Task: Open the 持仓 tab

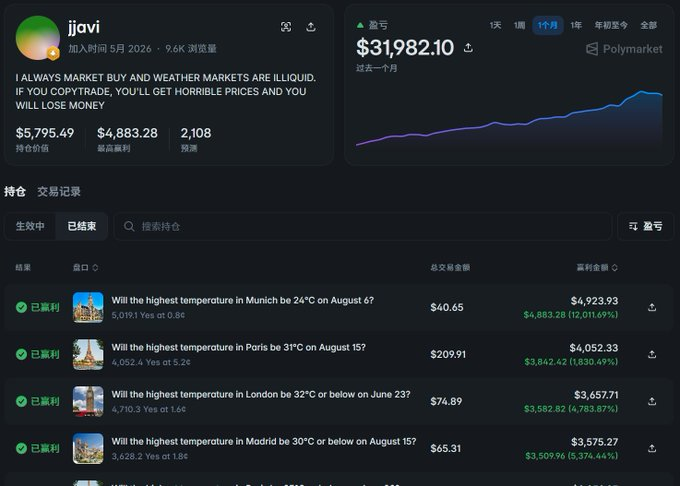Action: click(15, 191)
